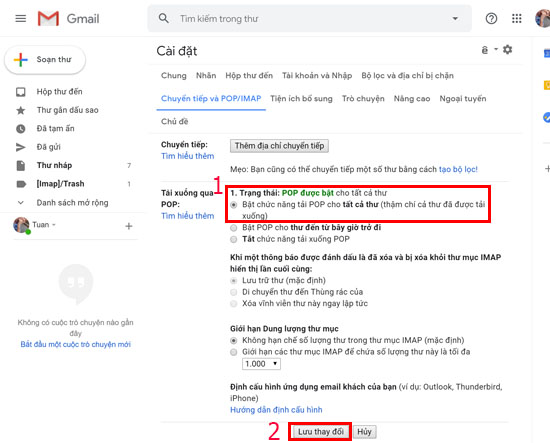This screenshot has width=550, height=443.
Task: Click the input tools keyboard icon
Action: (485, 50)
